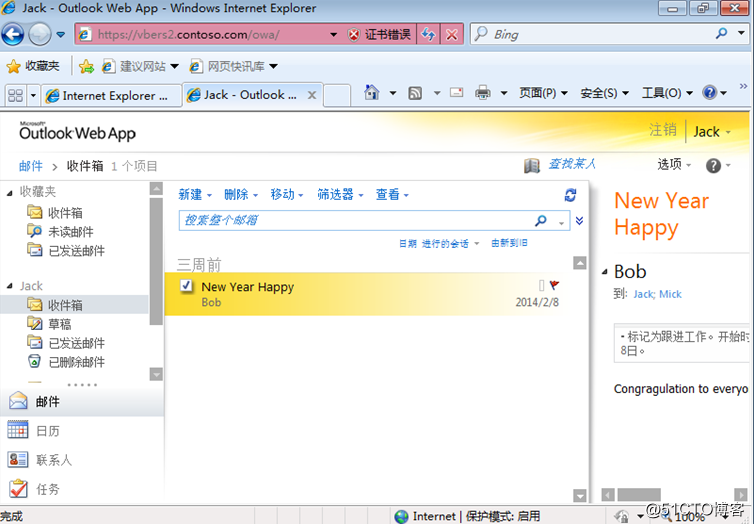Collapse the Bob conversation message expander
Viewport: 754px width, 528px height.
(x=605, y=272)
